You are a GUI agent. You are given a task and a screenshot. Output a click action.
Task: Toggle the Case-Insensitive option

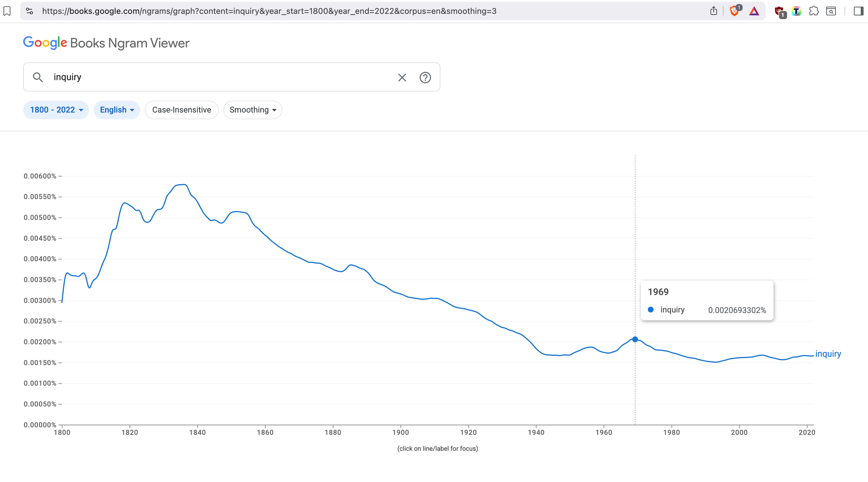181,110
